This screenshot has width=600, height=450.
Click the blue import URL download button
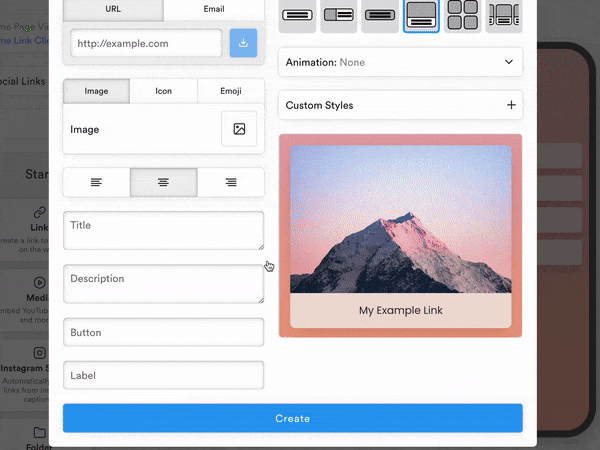(x=243, y=43)
